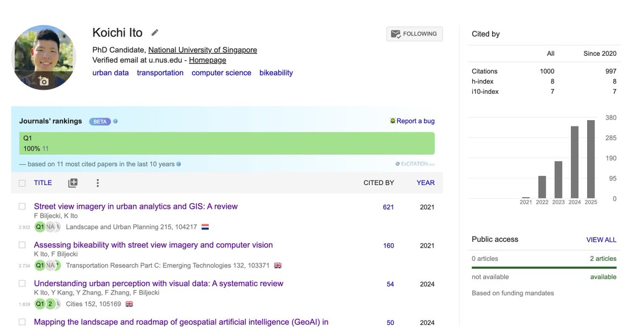Viewport: 644px width, 327px height.
Task: Click the Report a bug link
Action: tap(415, 121)
